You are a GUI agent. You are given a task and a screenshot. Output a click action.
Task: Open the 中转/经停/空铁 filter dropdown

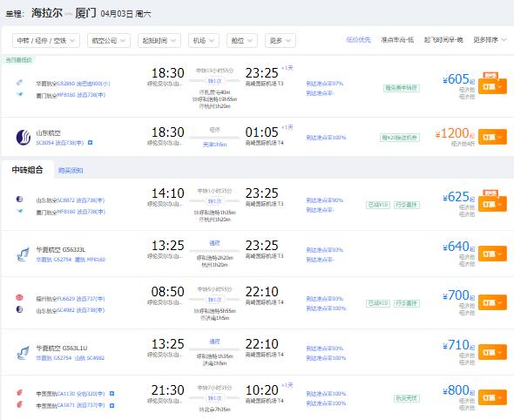click(46, 41)
